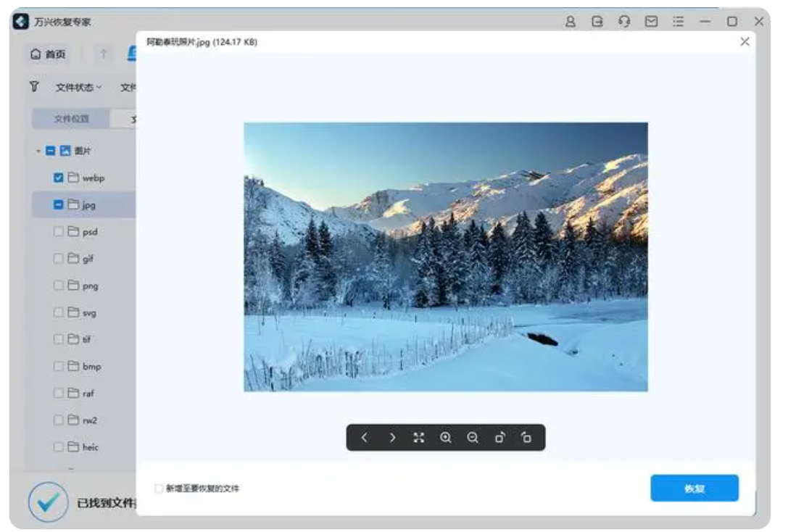Toggle the 图片 category checkbox
This screenshot has width=788, height=532.
[50, 151]
